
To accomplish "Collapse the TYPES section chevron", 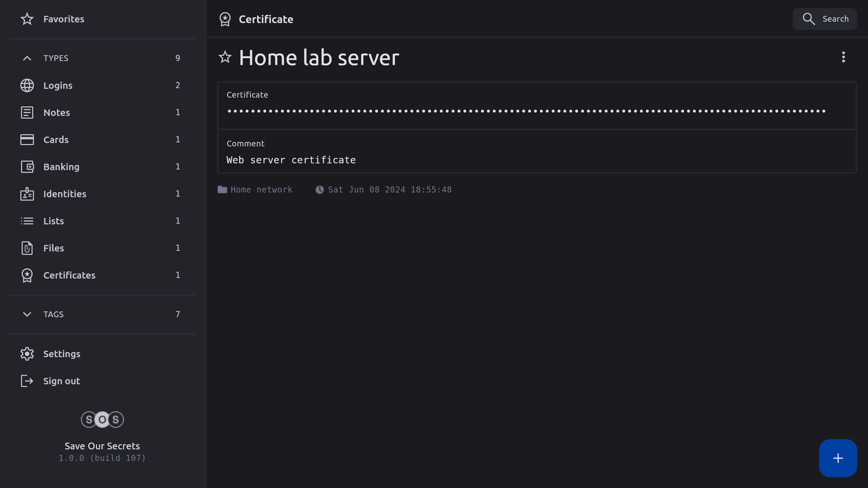I will tap(27, 58).
